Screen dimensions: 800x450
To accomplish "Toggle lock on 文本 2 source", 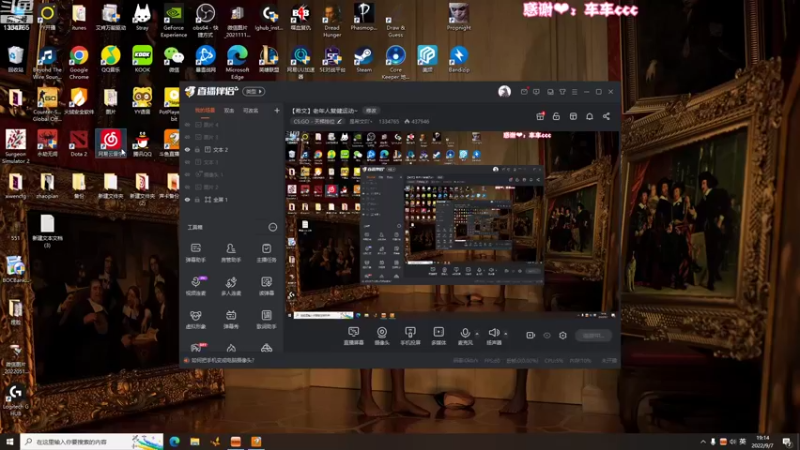I will click(x=197, y=149).
